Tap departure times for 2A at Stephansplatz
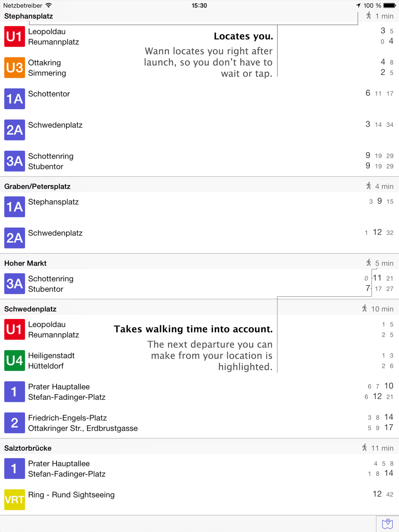The width and height of the screenshot is (399, 532). (379, 124)
